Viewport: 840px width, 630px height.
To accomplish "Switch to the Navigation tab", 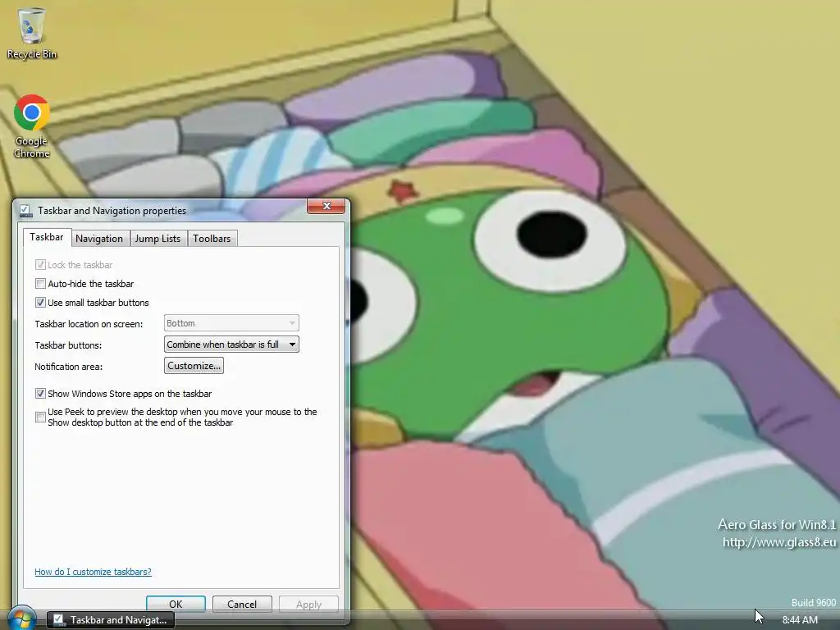I will (x=99, y=239).
